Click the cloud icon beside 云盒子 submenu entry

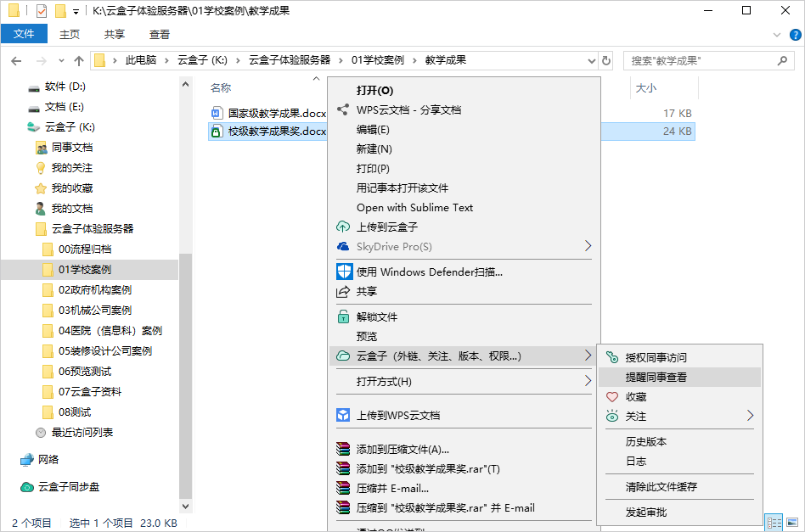pyautogui.click(x=342, y=356)
